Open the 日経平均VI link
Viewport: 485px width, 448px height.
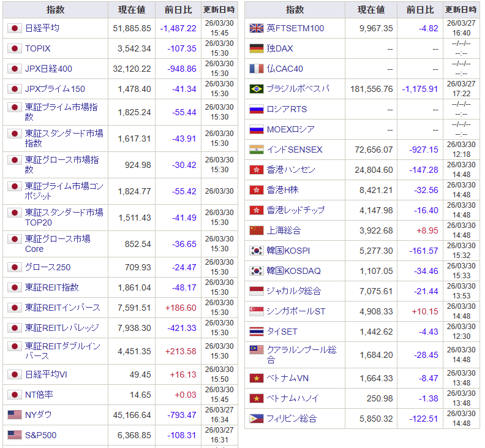[46, 374]
